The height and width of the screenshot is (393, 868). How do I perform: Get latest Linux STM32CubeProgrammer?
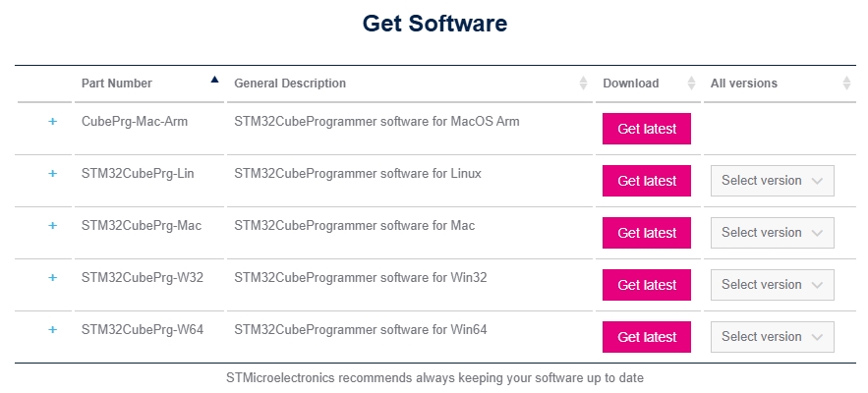click(x=646, y=181)
